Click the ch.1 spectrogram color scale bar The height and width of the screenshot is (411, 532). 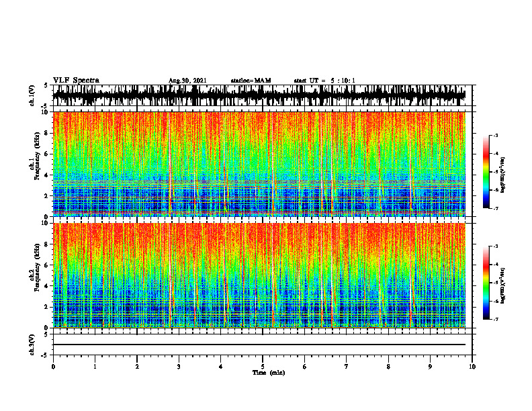[486, 172]
